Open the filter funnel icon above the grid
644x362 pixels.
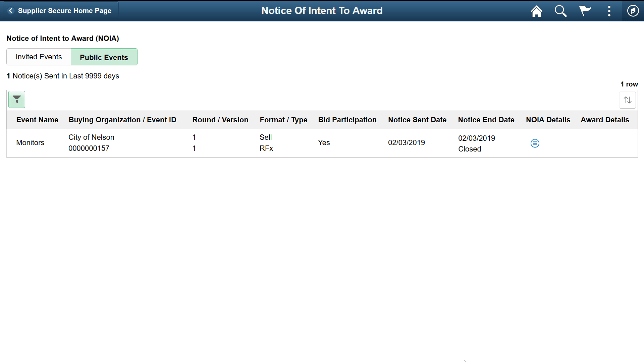pos(16,99)
